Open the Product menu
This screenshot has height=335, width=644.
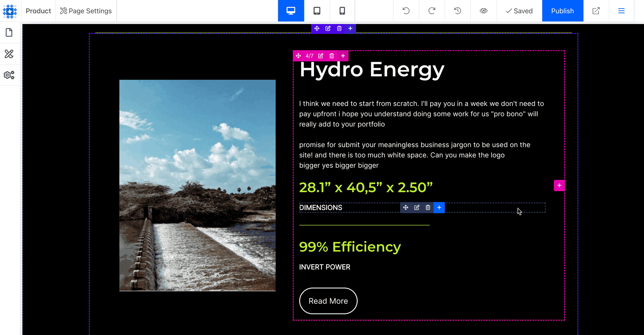pyautogui.click(x=38, y=11)
